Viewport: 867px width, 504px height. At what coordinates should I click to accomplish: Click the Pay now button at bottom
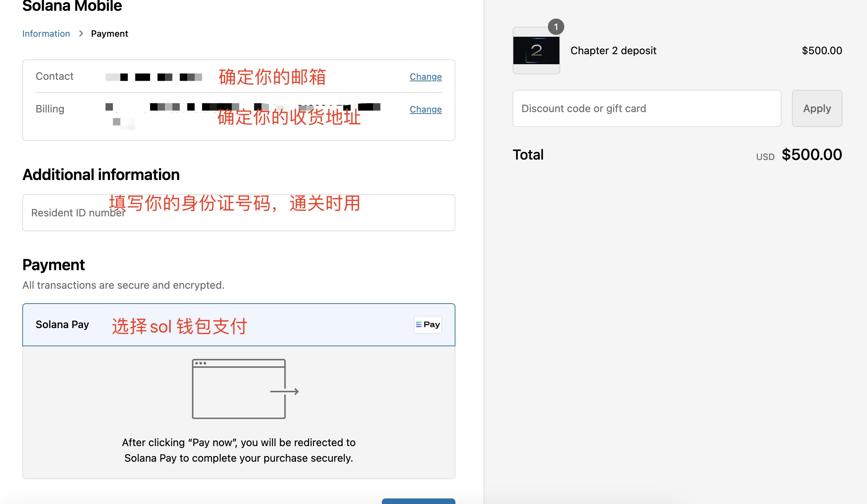click(418, 501)
